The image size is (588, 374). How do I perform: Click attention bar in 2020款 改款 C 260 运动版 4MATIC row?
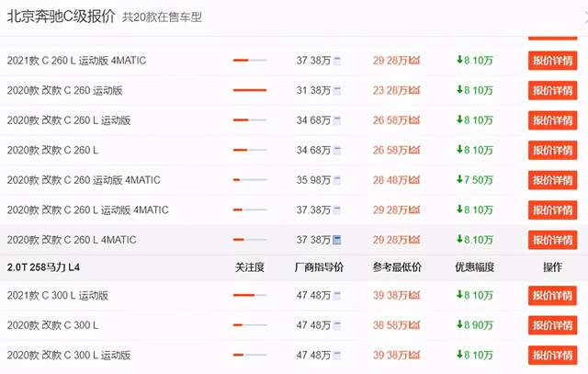(x=250, y=180)
